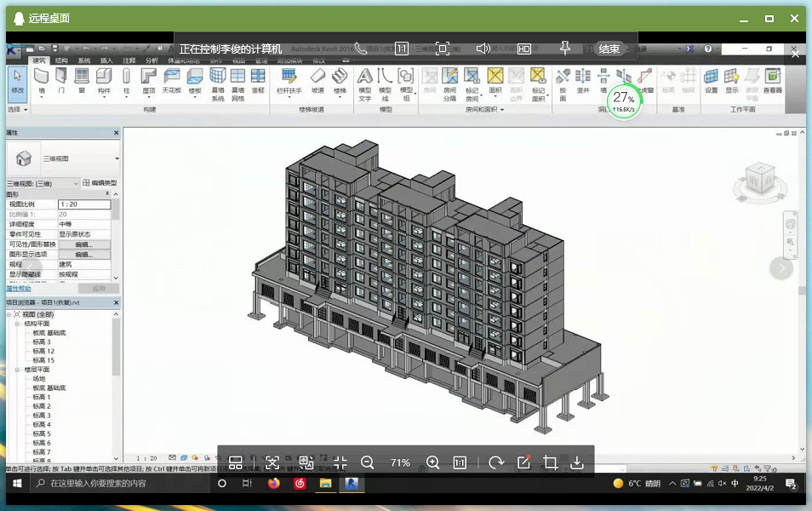Toggle the HD quality button

tap(524, 49)
